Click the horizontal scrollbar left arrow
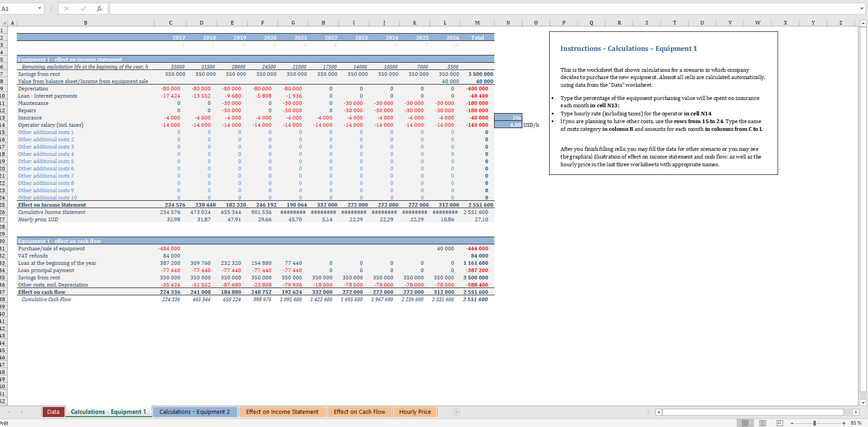 click(x=659, y=412)
